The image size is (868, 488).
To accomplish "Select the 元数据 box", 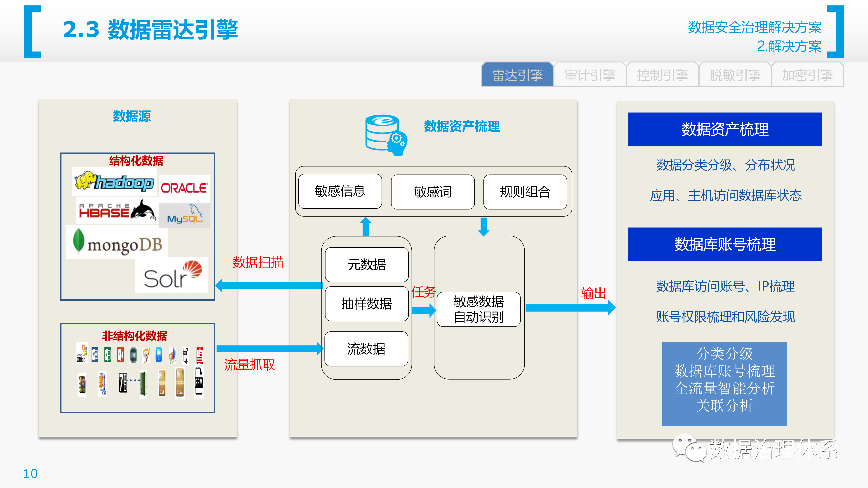I will tap(367, 265).
